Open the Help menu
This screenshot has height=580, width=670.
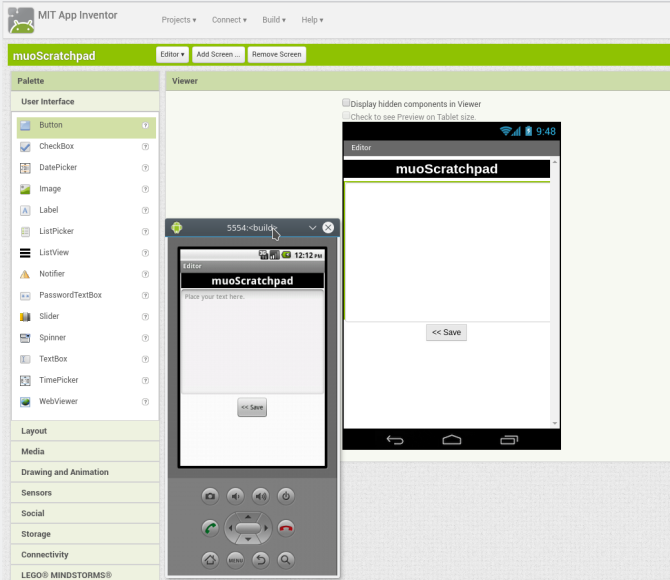(x=312, y=20)
